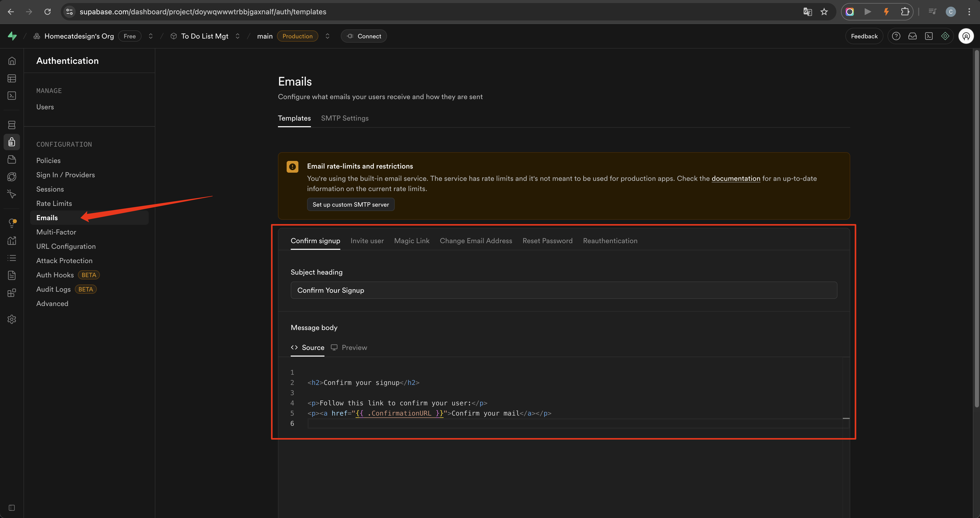Expand the organization switcher chevrons
This screenshot has height=518, width=980.
pyautogui.click(x=151, y=36)
